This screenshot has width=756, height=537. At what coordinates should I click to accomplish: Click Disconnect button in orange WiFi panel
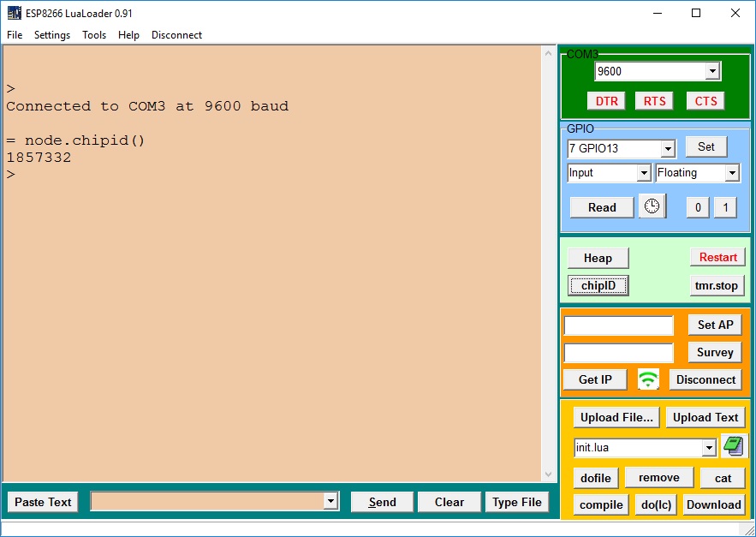[x=705, y=379]
